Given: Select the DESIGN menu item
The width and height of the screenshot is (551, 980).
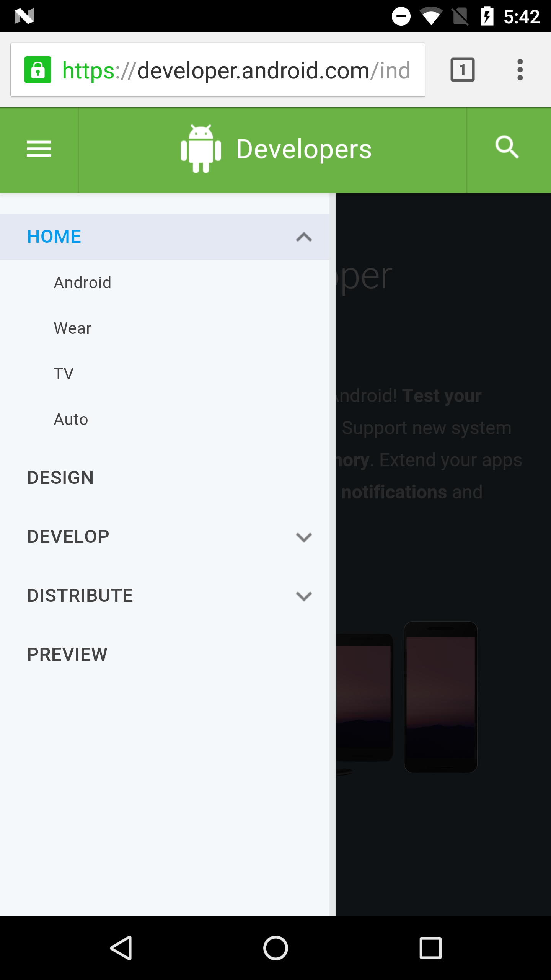Looking at the screenshot, I should tap(165, 478).
